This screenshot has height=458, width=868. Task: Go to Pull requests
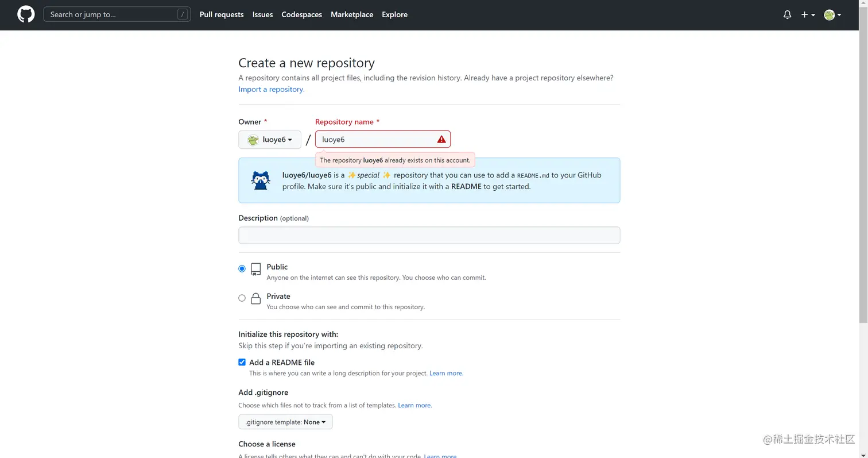click(222, 14)
